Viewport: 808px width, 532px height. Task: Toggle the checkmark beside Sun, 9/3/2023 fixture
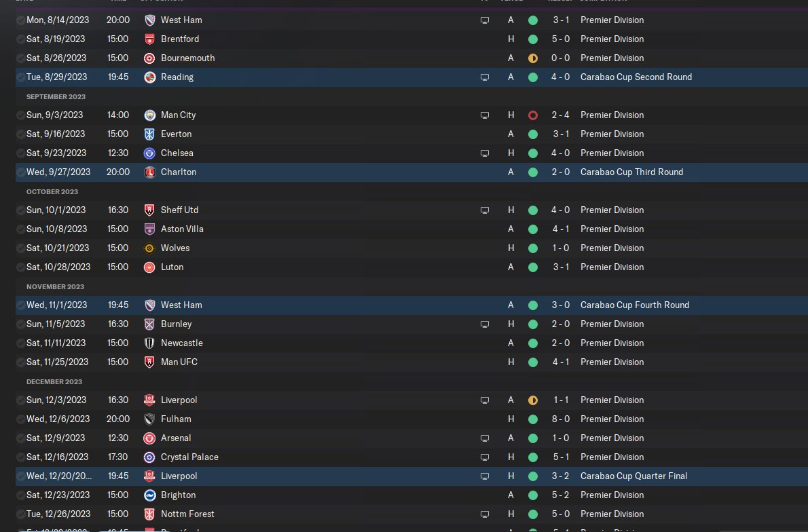click(x=20, y=115)
